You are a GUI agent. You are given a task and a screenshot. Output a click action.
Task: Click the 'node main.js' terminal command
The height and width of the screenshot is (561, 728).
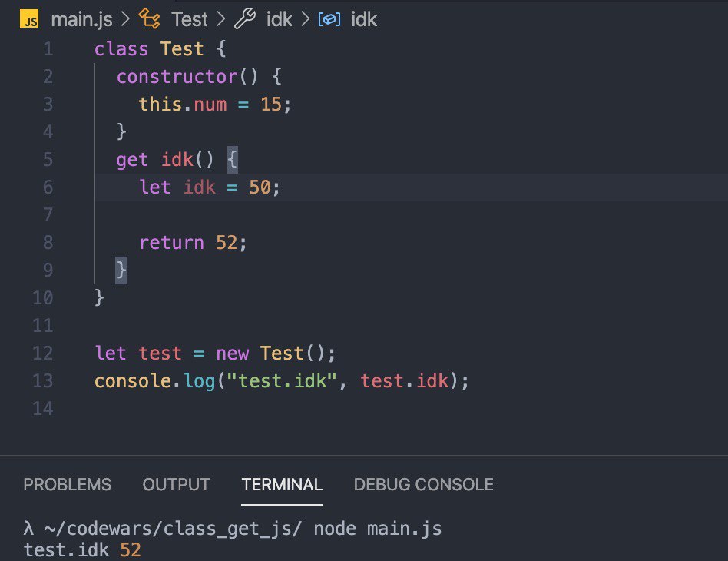pos(378,529)
